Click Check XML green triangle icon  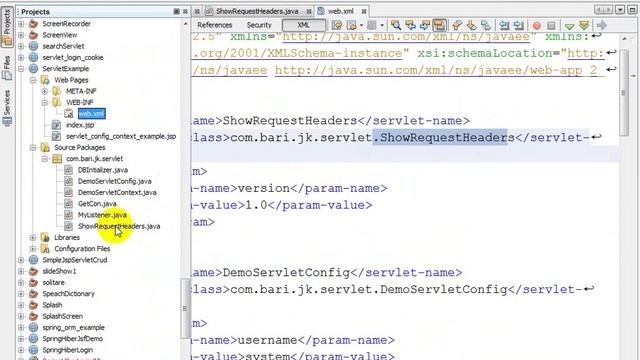569,26
